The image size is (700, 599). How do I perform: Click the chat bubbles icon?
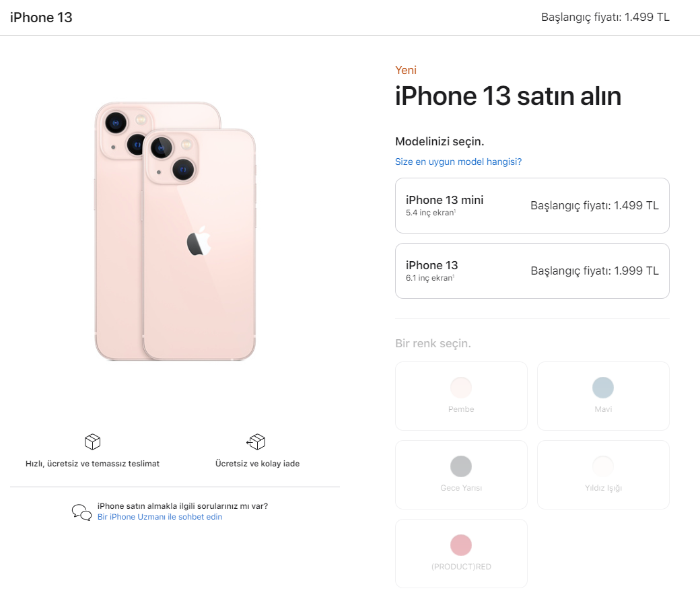[81, 512]
